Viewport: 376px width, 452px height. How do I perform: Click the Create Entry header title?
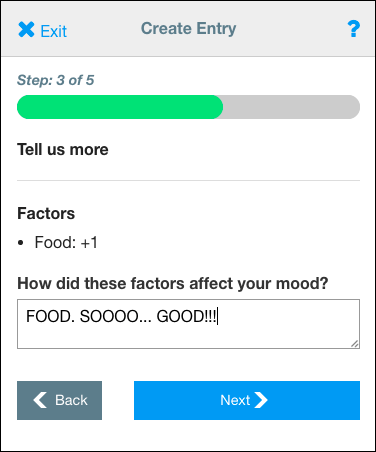[x=188, y=29]
